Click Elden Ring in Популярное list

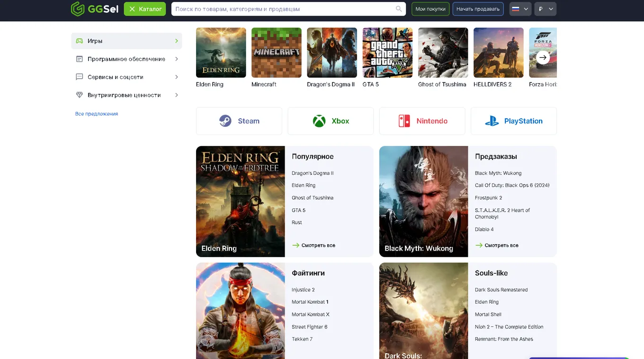[304, 186]
